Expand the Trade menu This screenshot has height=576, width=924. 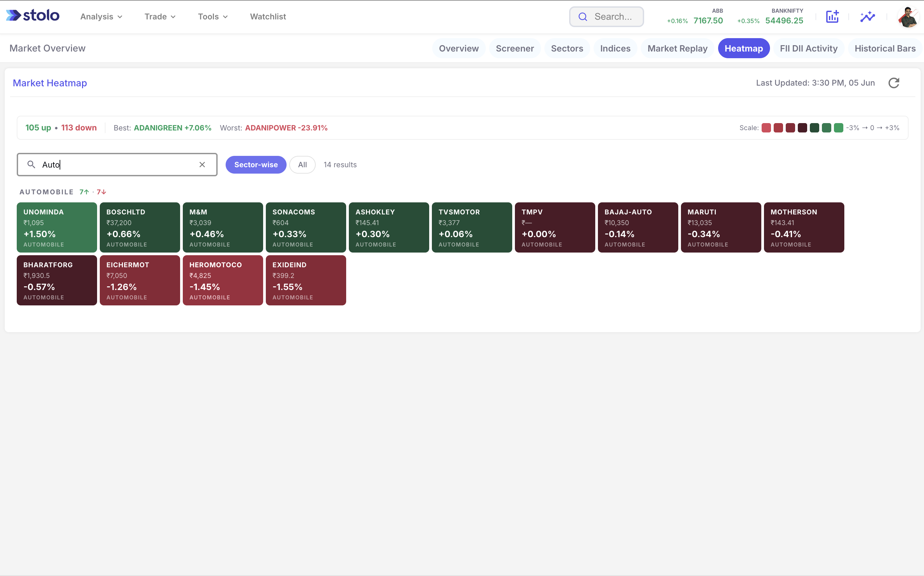tap(160, 17)
